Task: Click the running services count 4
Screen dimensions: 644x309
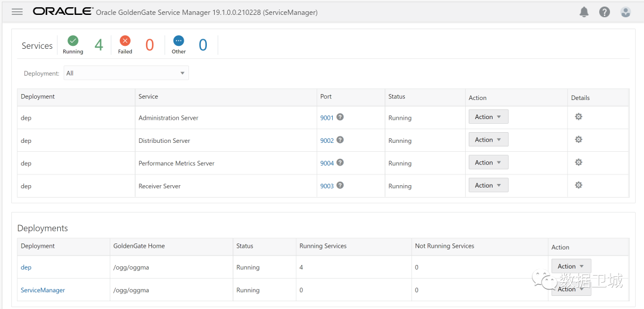Action: tap(98, 45)
